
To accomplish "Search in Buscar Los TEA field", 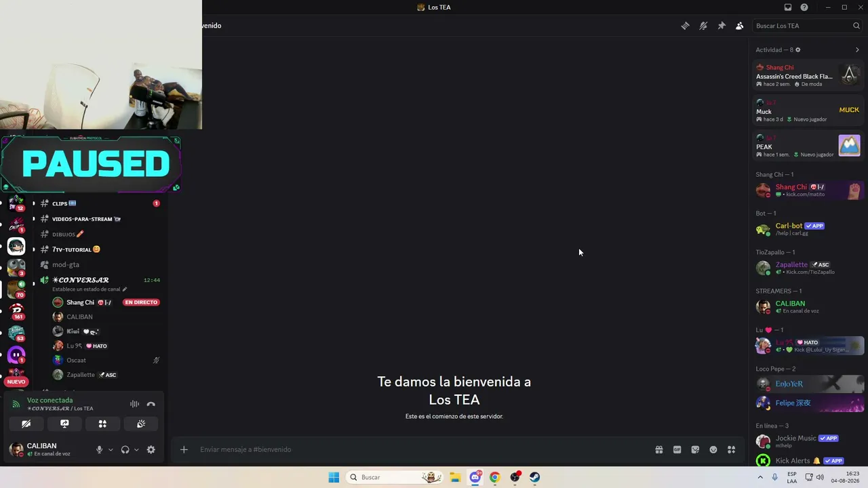I will coord(808,26).
